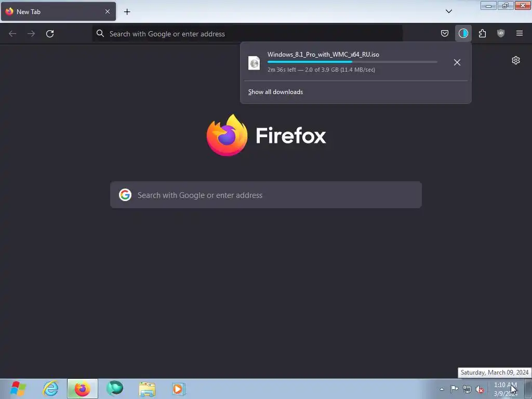Viewport: 532px width, 399px height.
Task: Click the download progress bar
Action: tap(352, 62)
